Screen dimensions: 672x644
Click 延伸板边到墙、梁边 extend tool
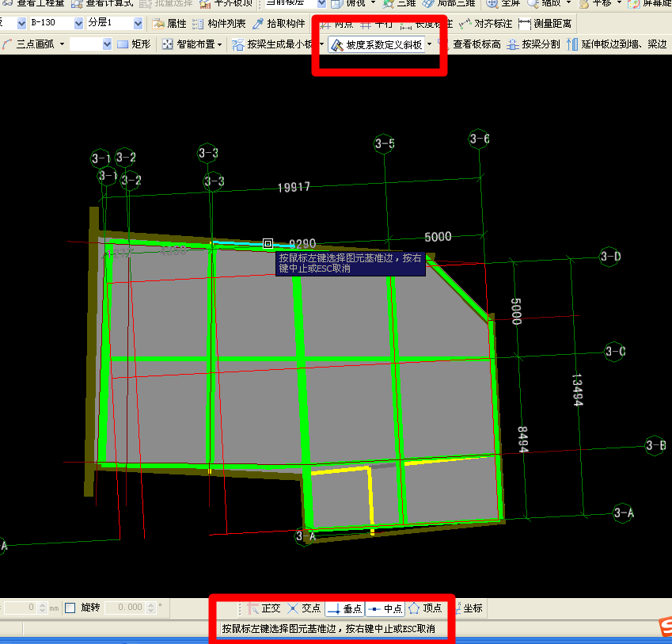(617, 44)
